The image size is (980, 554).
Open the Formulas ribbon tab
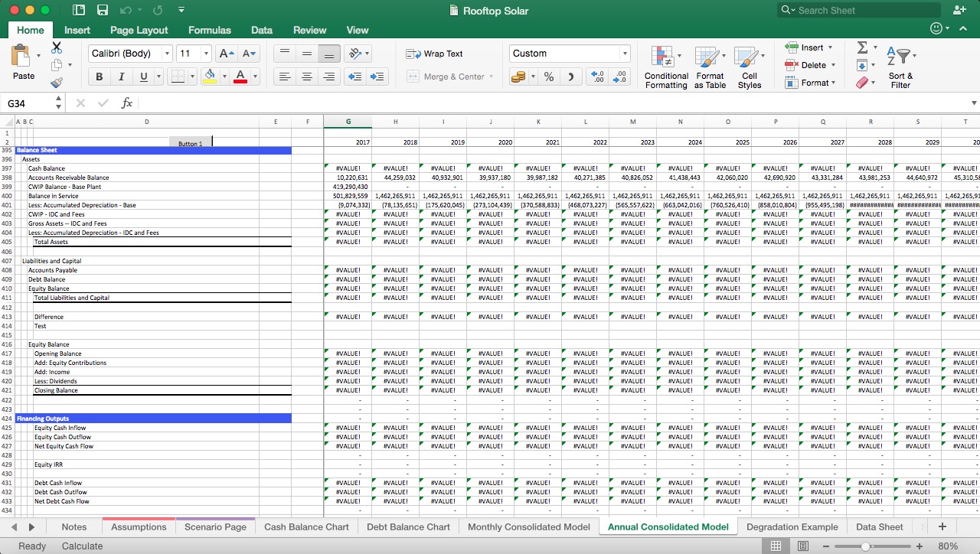pyautogui.click(x=209, y=30)
